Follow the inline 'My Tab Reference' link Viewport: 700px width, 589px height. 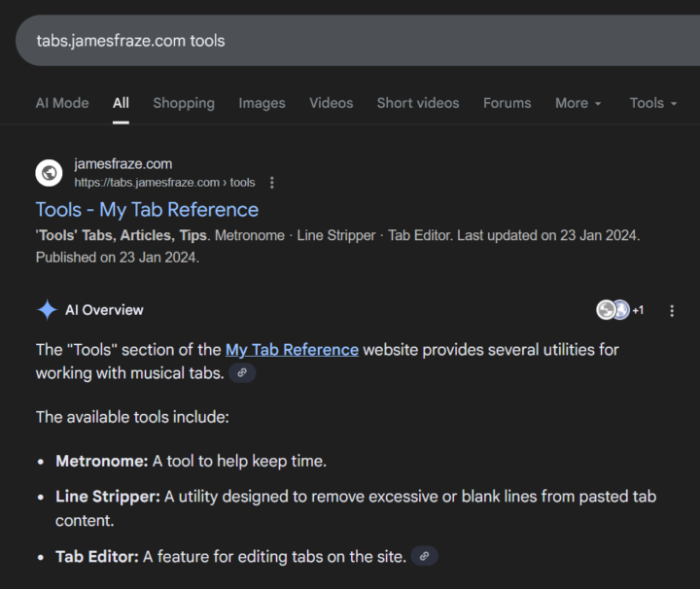point(292,349)
